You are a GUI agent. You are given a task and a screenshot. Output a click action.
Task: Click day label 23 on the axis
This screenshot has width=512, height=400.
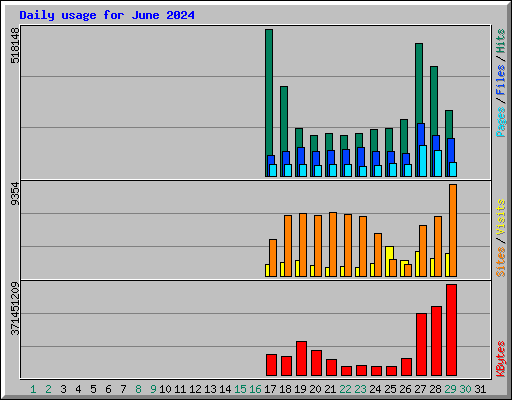360,389
